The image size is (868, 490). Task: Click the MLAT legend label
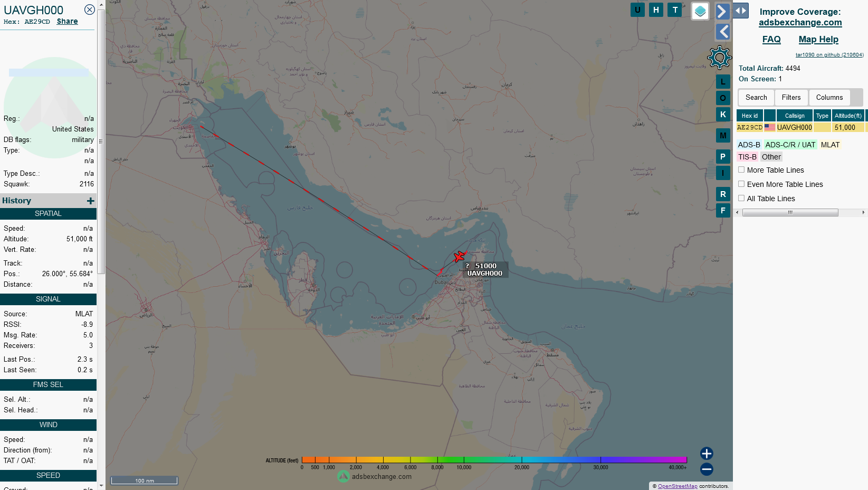830,145
